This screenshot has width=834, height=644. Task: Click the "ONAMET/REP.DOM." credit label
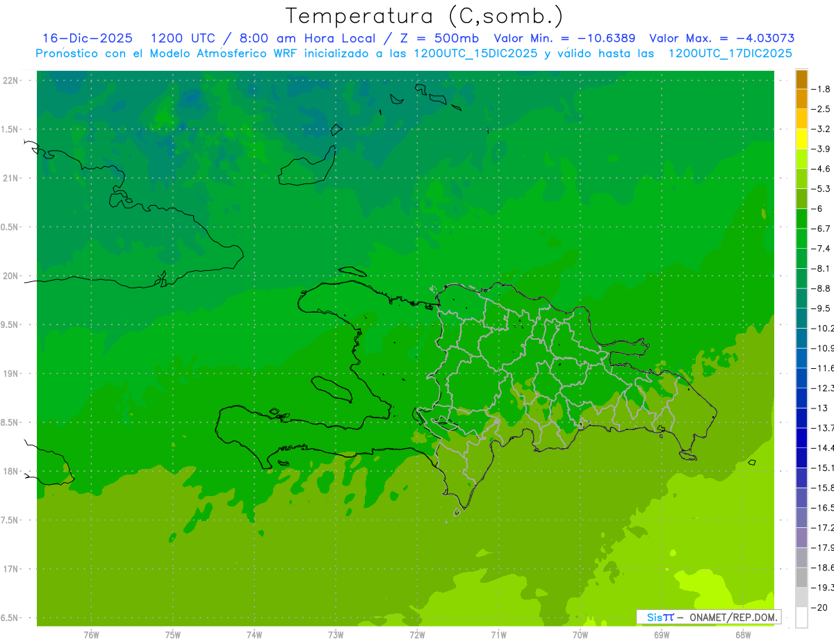click(733, 617)
